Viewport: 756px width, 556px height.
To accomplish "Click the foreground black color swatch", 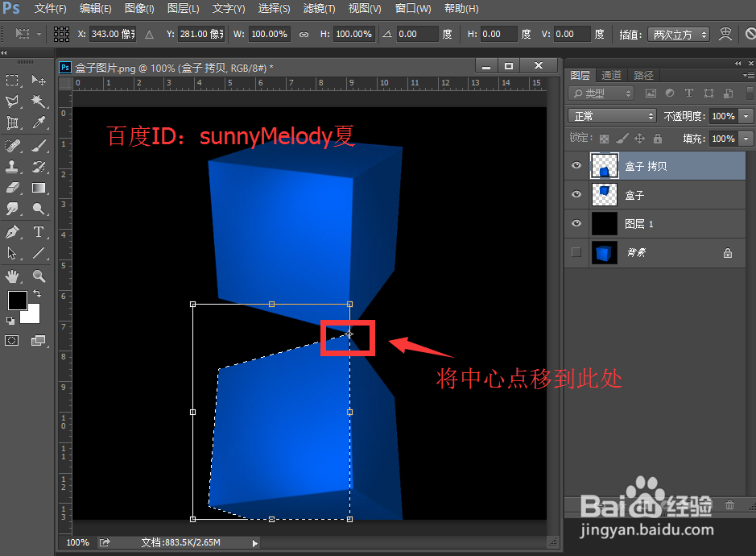I will [18, 301].
